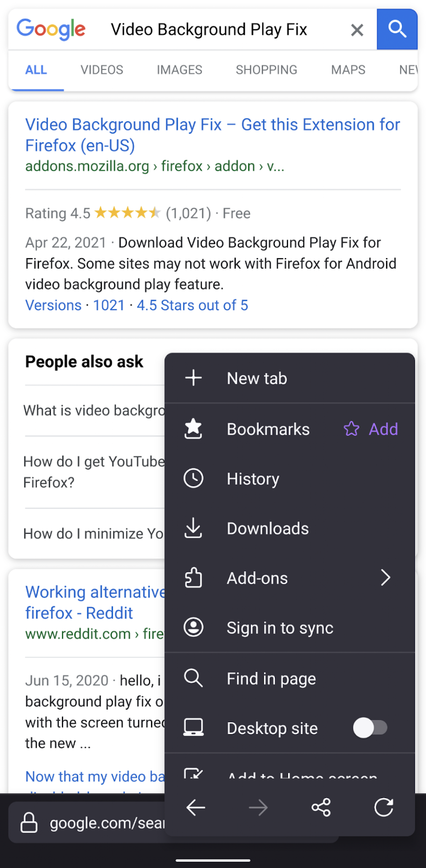
Task: Switch to the VIDEOS tab
Action: click(102, 70)
